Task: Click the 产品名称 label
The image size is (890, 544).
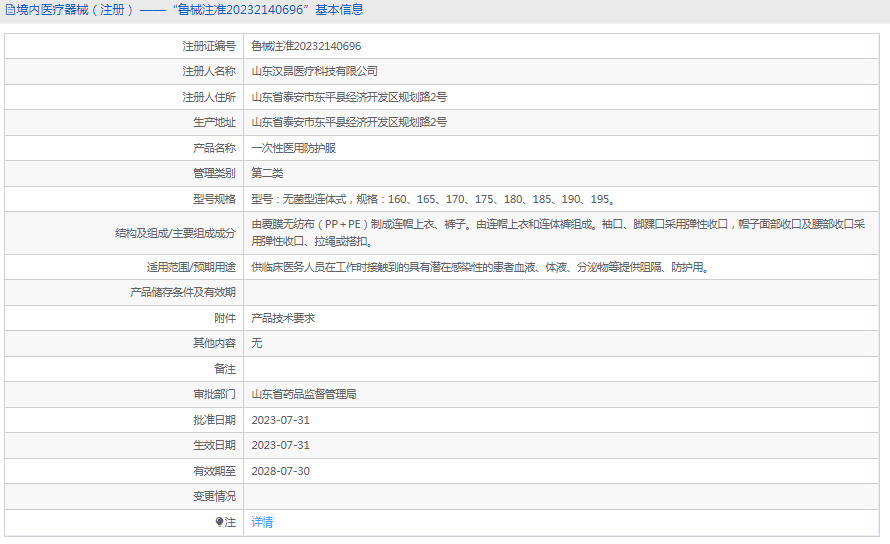Action: point(214,148)
